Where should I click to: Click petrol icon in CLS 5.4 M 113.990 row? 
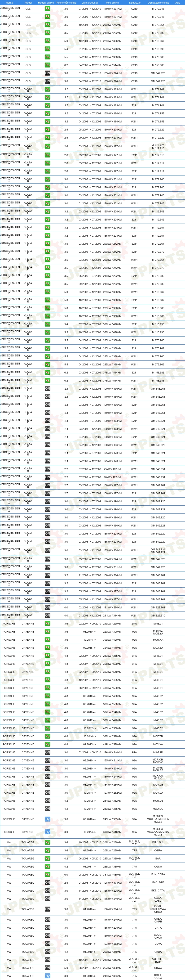[x=48, y=49]
